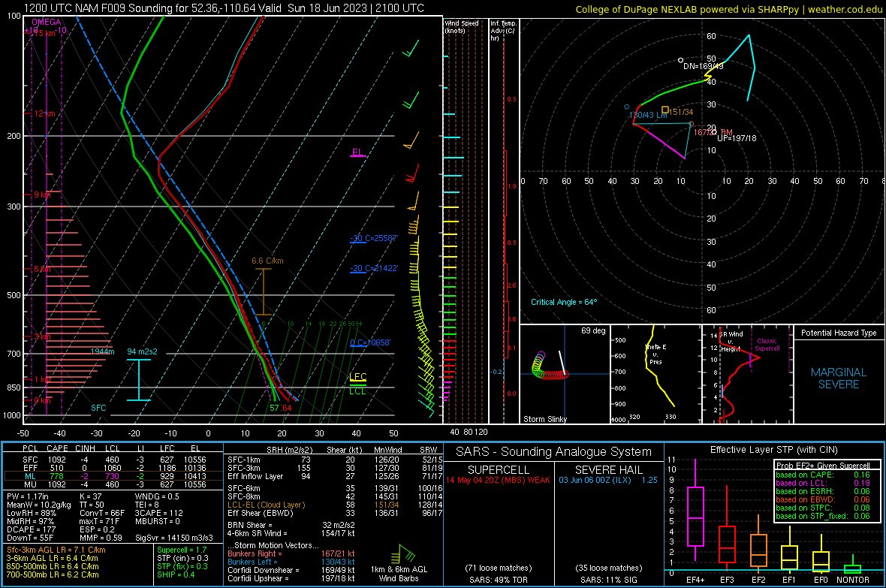Click the 'Inf. Temp. Adv. (C/hr)' panel header

click(504, 31)
